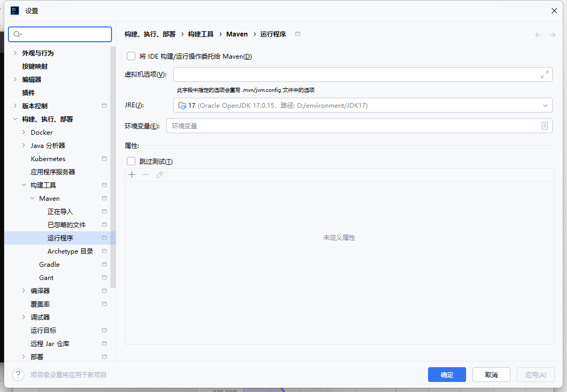Click project-level icon next to 编译器
Viewport: 567px width, 392px height.
[x=105, y=291]
